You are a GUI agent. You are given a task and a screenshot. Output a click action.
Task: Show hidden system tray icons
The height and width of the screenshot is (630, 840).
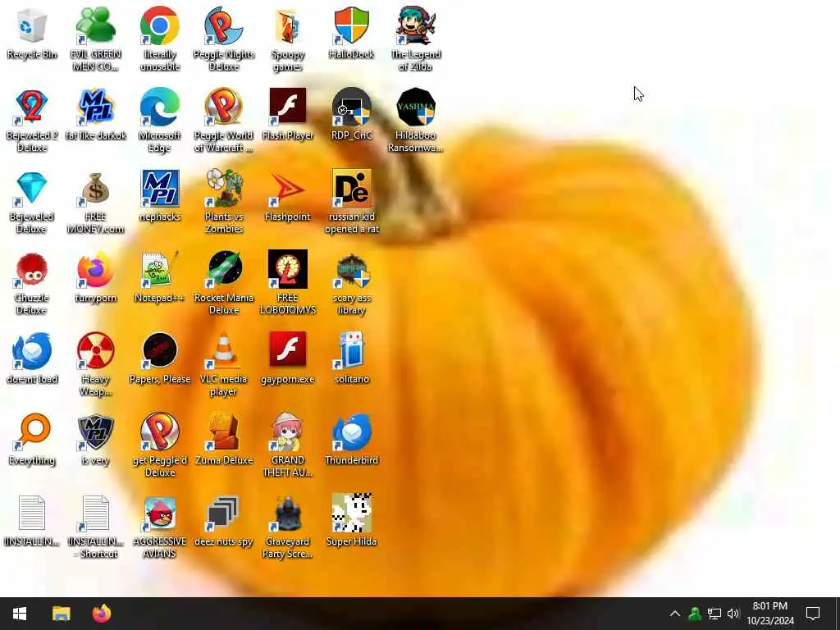tap(675, 614)
